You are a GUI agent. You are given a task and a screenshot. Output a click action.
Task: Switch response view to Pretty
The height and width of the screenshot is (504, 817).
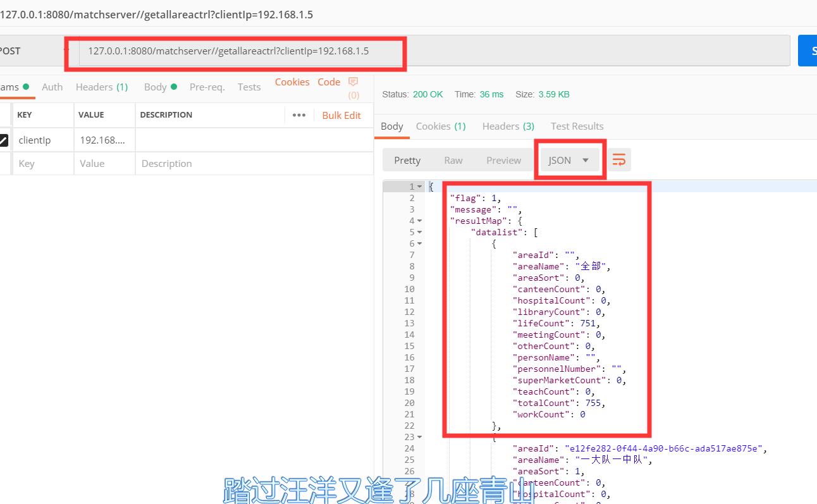[407, 160]
